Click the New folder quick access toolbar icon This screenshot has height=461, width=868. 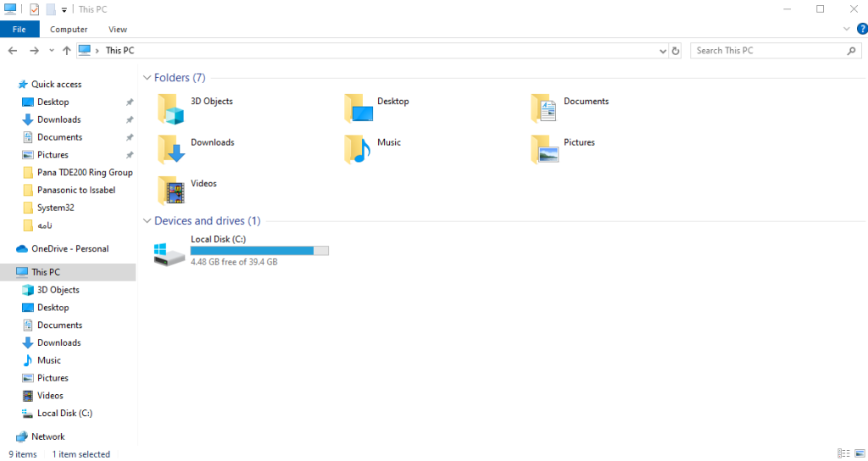tap(51, 9)
